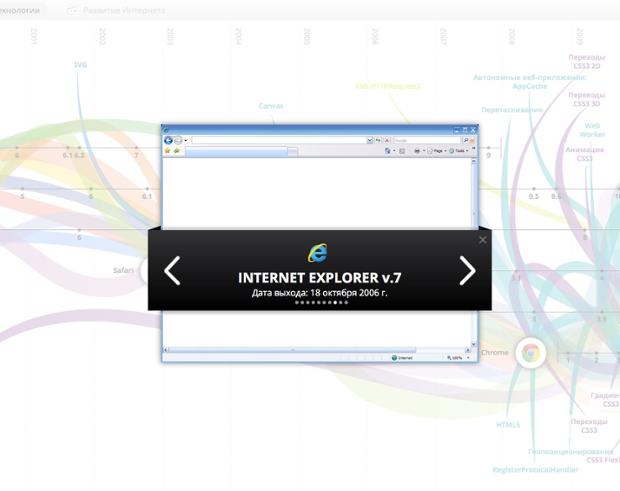Click the 'Анимация CSS3' label
This screenshot has width=620, height=491.
584,154
